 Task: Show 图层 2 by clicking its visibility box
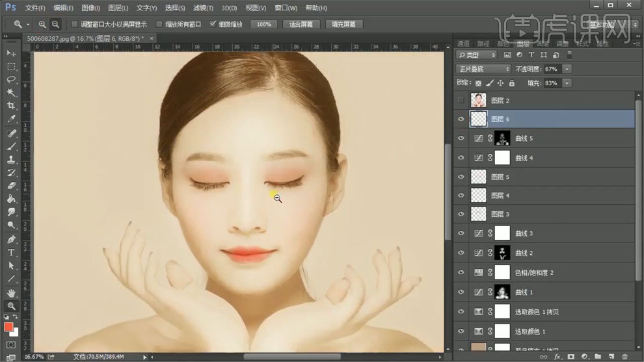click(461, 101)
